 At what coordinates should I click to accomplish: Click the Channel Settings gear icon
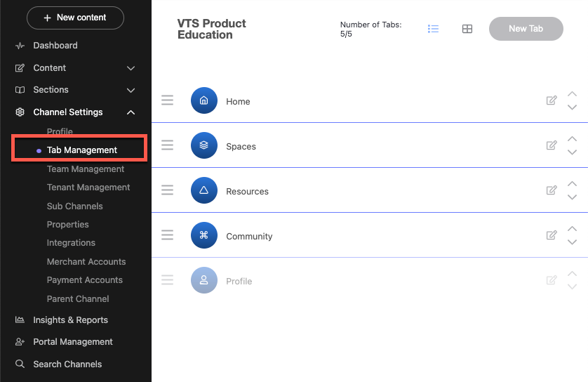tap(20, 112)
